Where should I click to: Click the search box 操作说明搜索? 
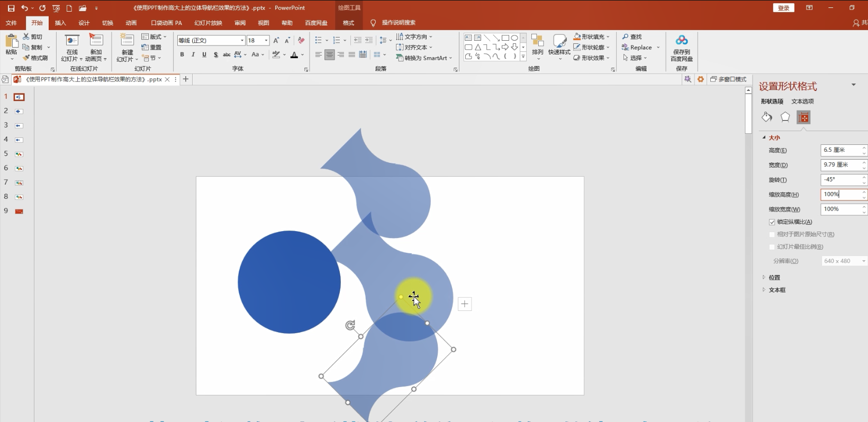pos(399,23)
